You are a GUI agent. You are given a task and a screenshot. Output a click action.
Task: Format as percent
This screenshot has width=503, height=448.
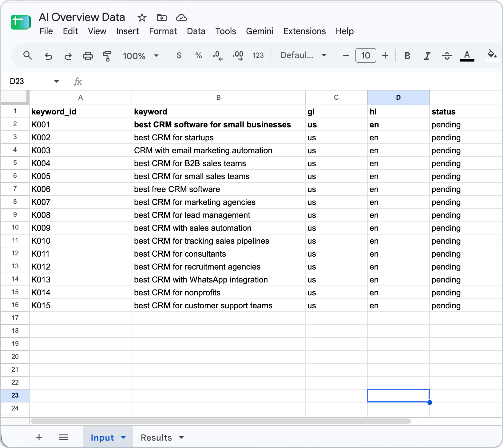[199, 55]
